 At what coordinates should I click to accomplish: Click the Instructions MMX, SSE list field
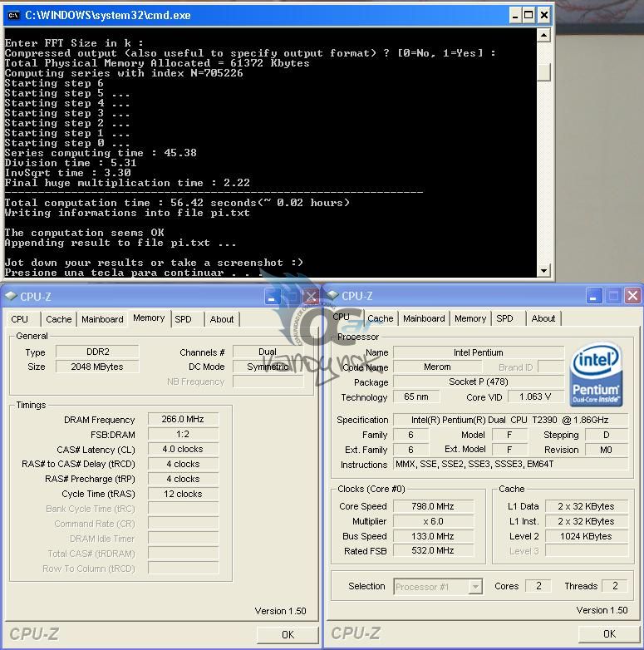point(510,465)
